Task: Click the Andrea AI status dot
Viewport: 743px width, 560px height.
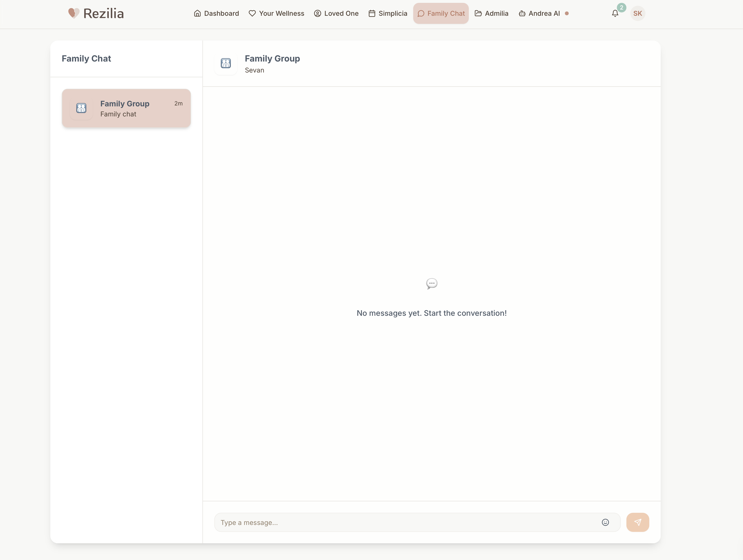Action: click(x=567, y=13)
